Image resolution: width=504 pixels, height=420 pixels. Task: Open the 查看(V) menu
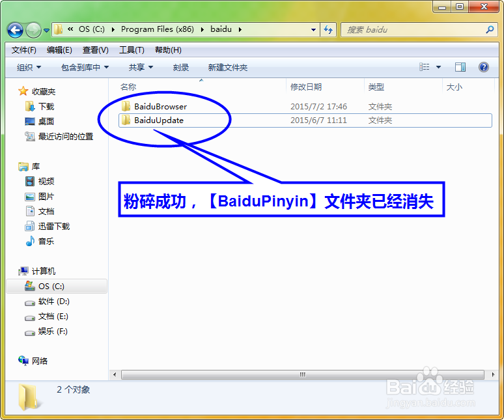(96, 50)
